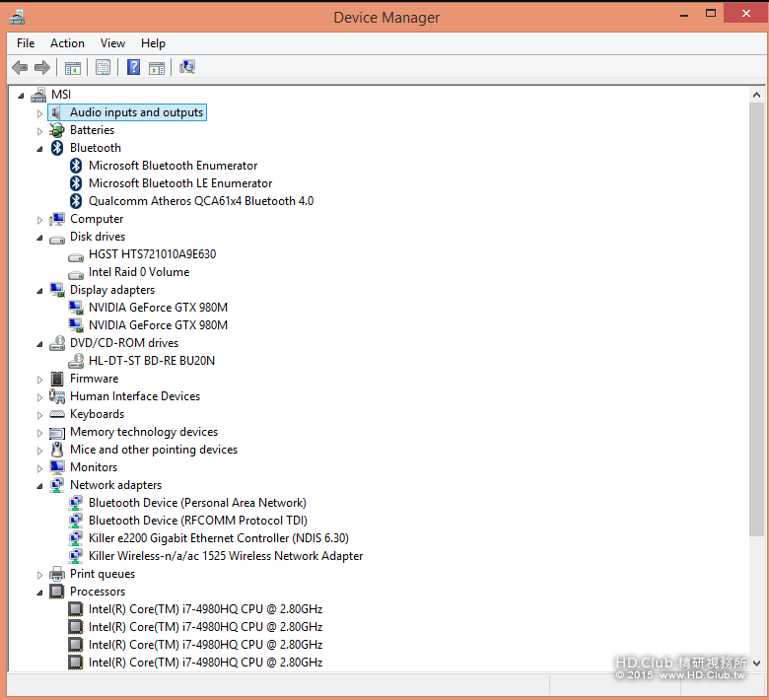This screenshot has width=769, height=700.
Task: Click the Human Interface Devices icon
Action: (57, 396)
